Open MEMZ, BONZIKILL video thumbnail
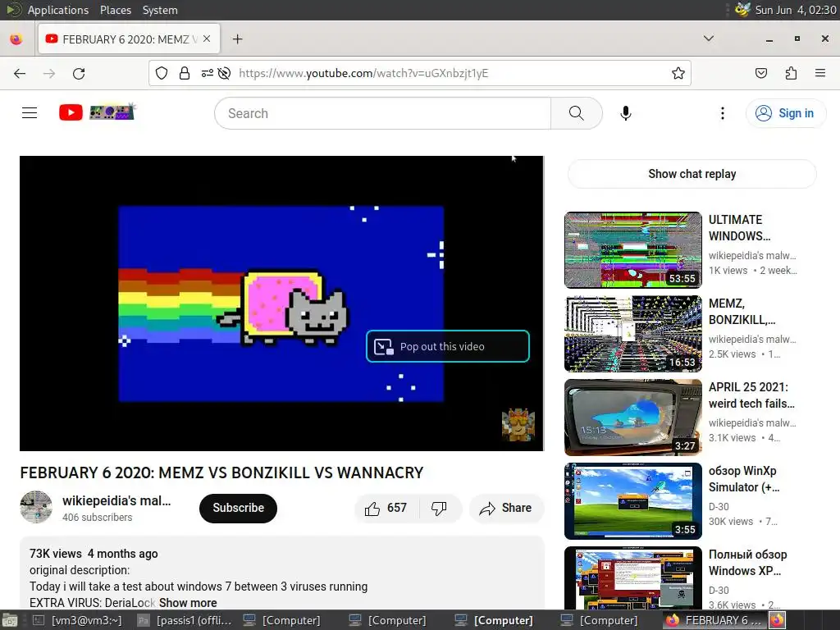Image resolution: width=840 pixels, height=630 pixels. point(633,334)
